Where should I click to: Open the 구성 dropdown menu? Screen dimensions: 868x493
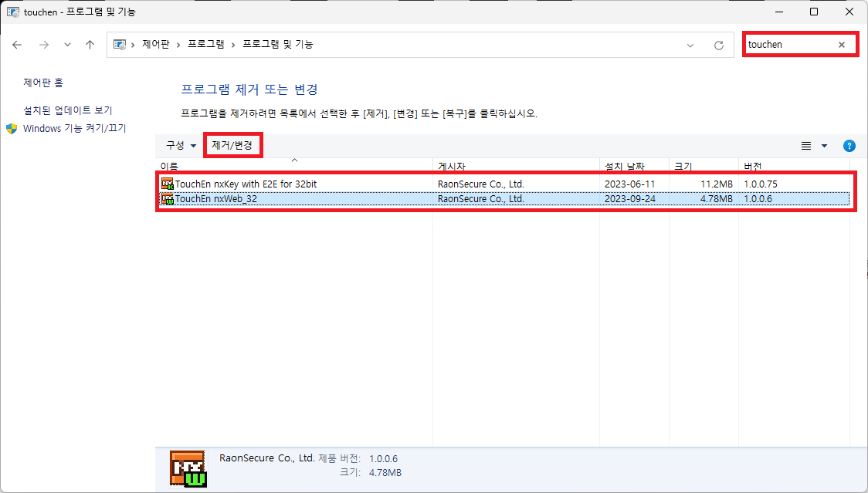click(x=181, y=146)
